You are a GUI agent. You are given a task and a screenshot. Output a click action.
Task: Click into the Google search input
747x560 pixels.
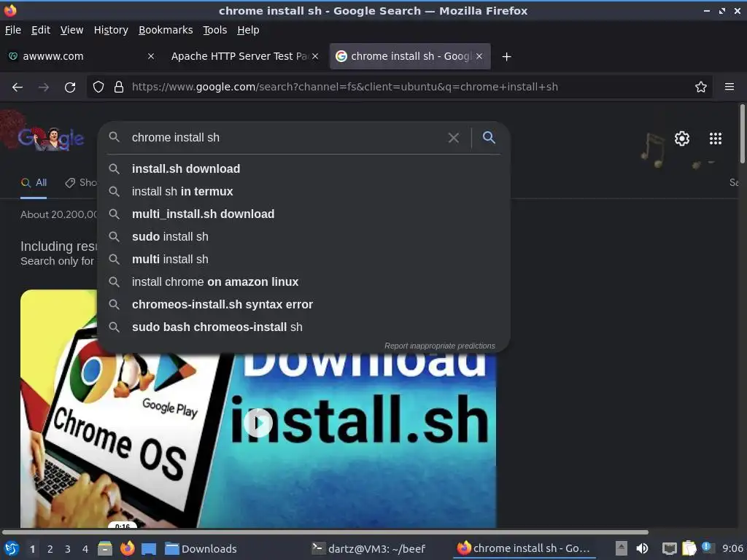coord(286,138)
